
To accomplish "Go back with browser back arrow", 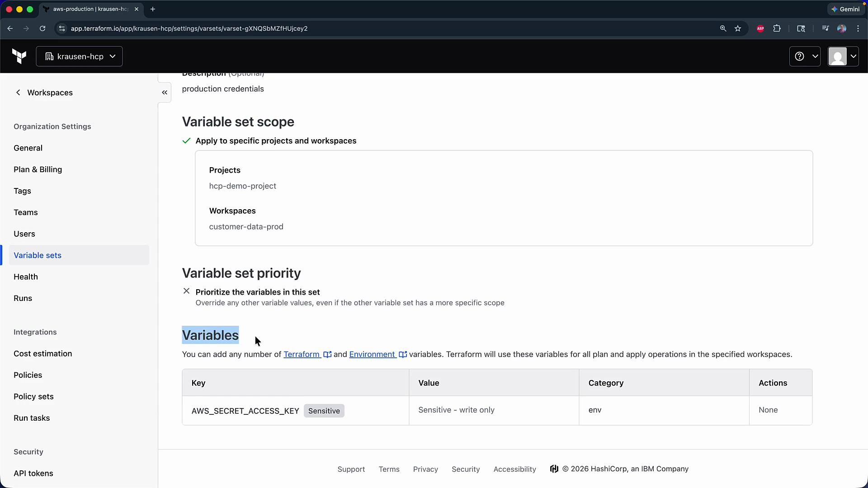I will tap(10, 28).
